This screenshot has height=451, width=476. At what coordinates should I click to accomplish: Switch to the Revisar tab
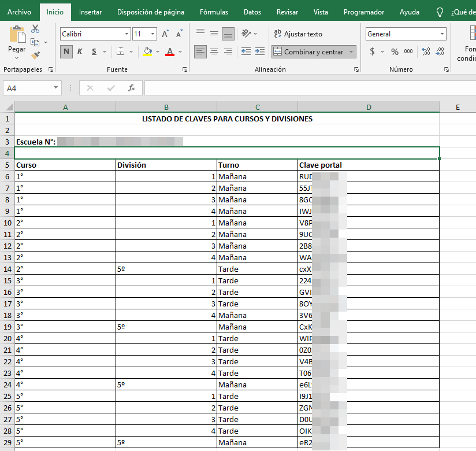tap(287, 12)
